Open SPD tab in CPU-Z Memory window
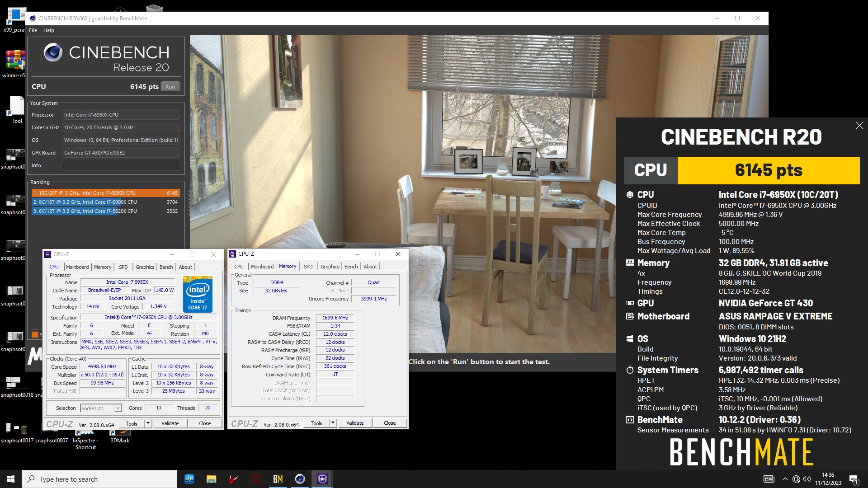The height and width of the screenshot is (488, 868). pyautogui.click(x=308, y=267)
